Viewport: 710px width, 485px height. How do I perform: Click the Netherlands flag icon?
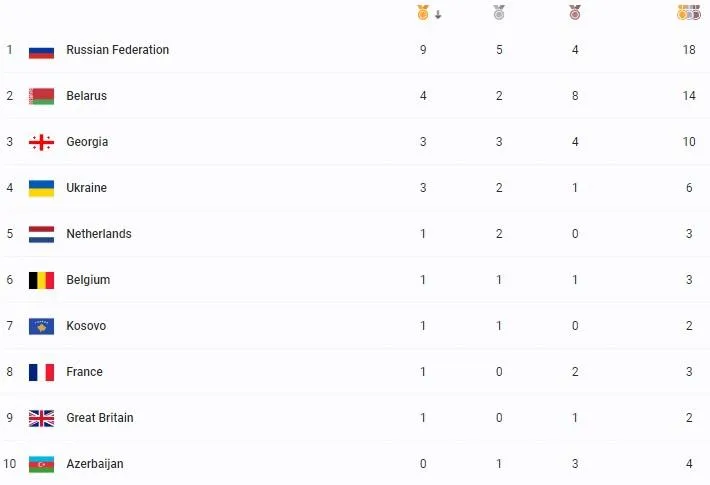point(41,234)
